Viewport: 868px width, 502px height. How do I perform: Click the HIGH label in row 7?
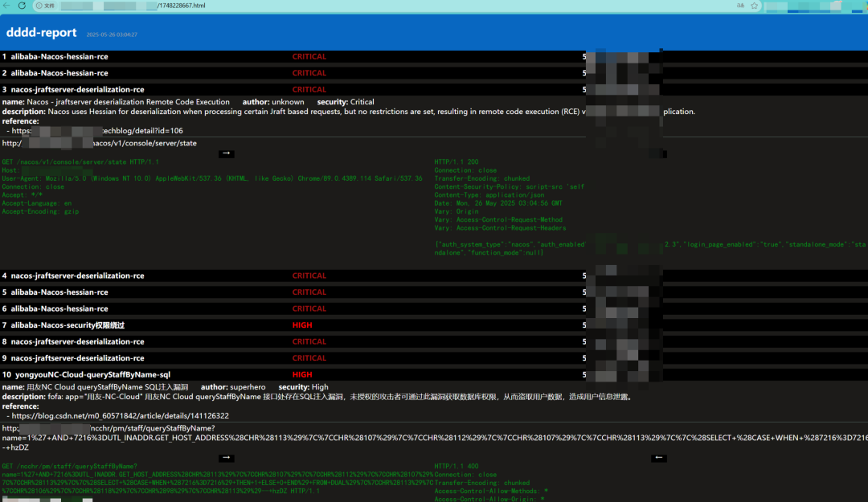click(302, 325)
